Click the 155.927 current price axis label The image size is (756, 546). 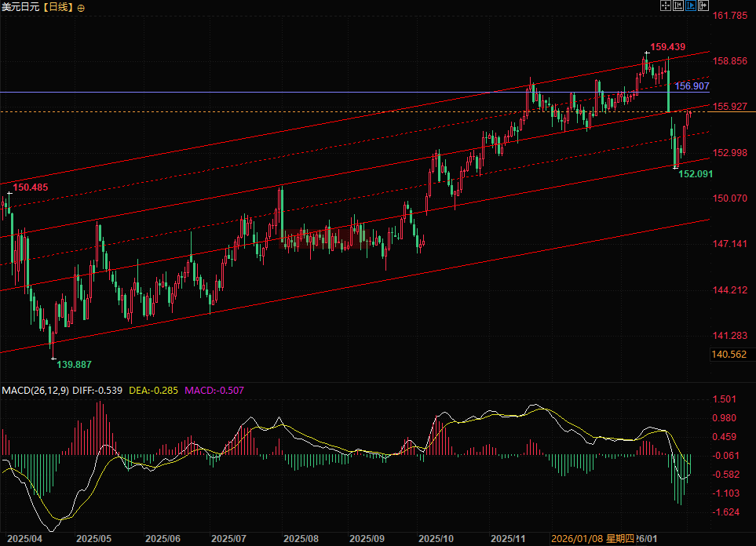[729, 107]
